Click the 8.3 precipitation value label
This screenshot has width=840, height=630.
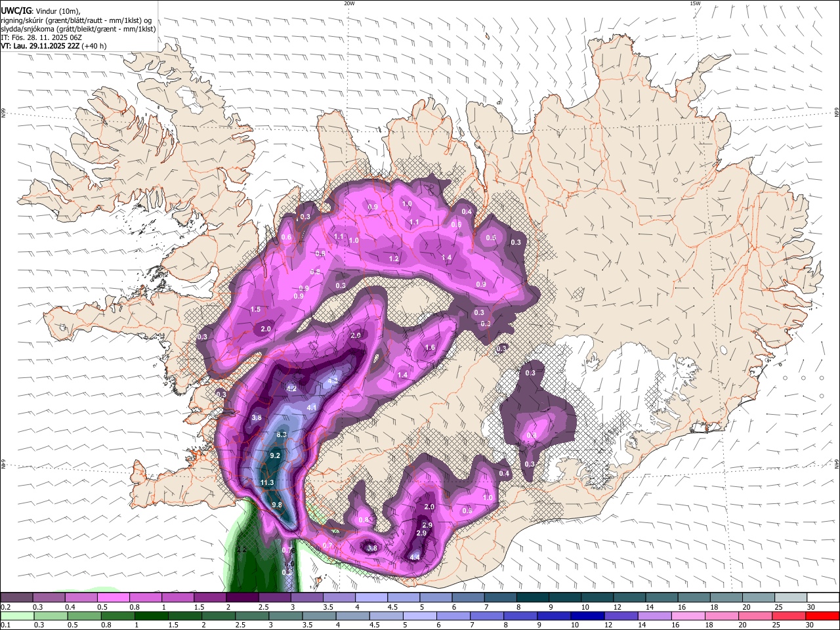point(282,435)
